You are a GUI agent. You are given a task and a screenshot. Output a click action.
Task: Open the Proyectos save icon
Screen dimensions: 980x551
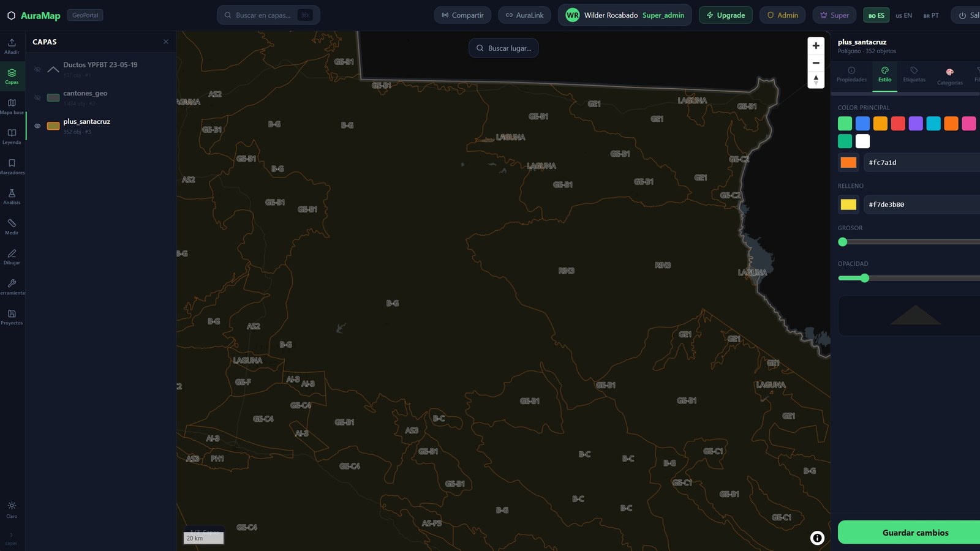point(12,316)
